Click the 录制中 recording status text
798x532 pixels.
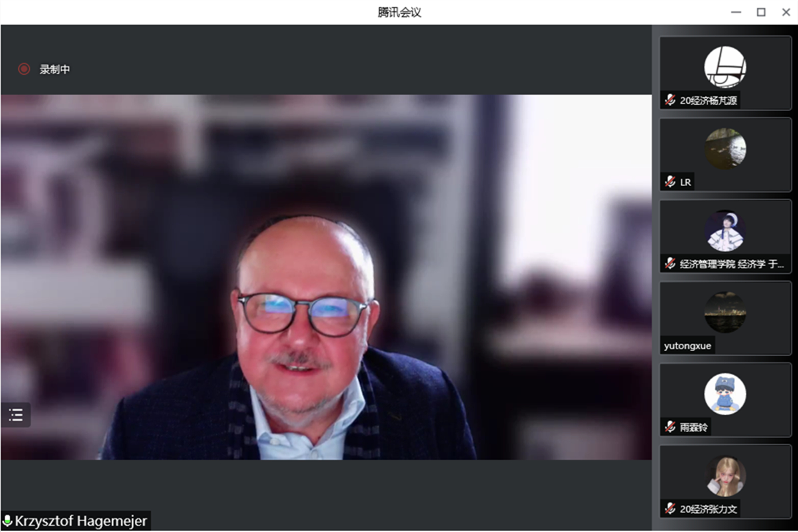pyautogui.click(x=55, y=70)
